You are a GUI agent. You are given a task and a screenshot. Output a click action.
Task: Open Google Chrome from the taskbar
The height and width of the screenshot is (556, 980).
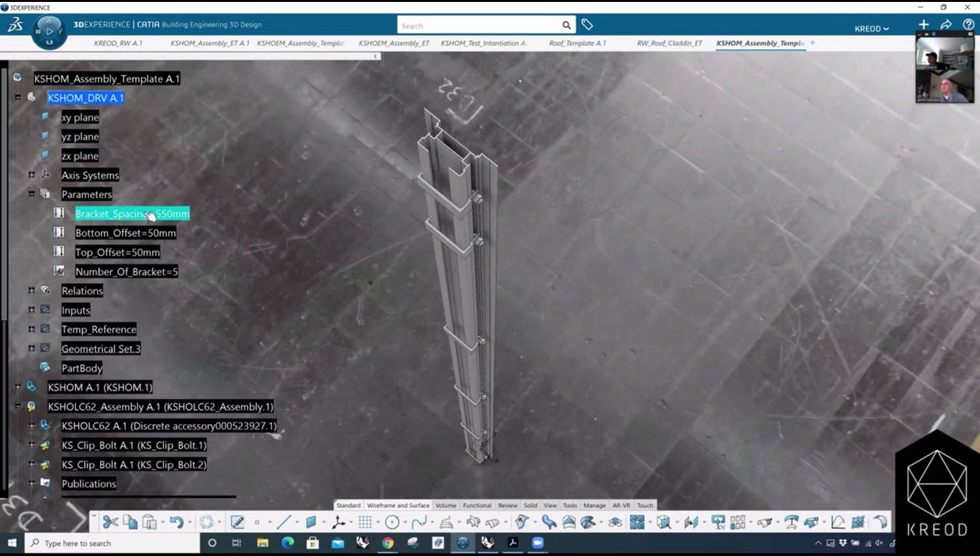(388, 543)
